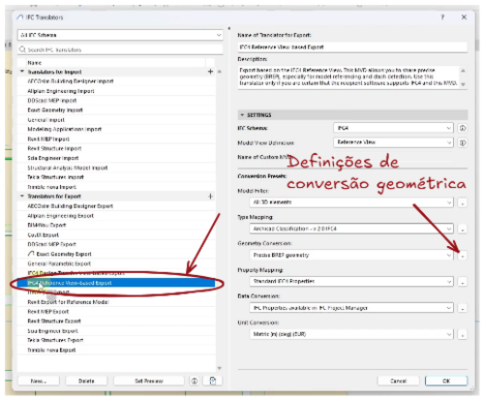484x400 pixels.
Task: Open Model Filter preset options button
Action: click(x=462, y=202)
